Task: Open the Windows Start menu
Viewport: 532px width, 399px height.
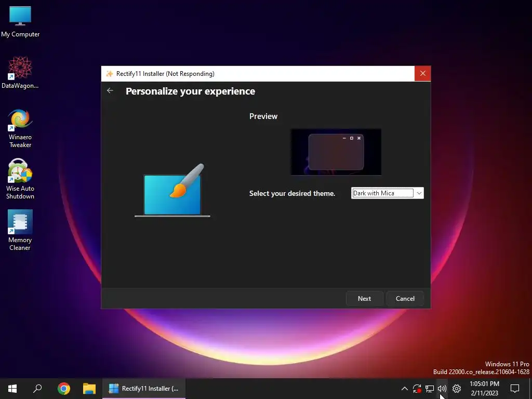Action: (x=12, y=389)
